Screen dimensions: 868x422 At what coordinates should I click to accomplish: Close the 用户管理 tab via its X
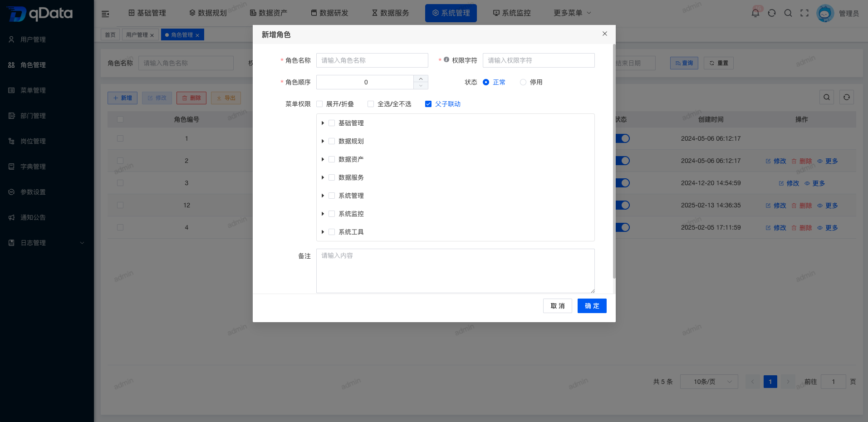152,35
